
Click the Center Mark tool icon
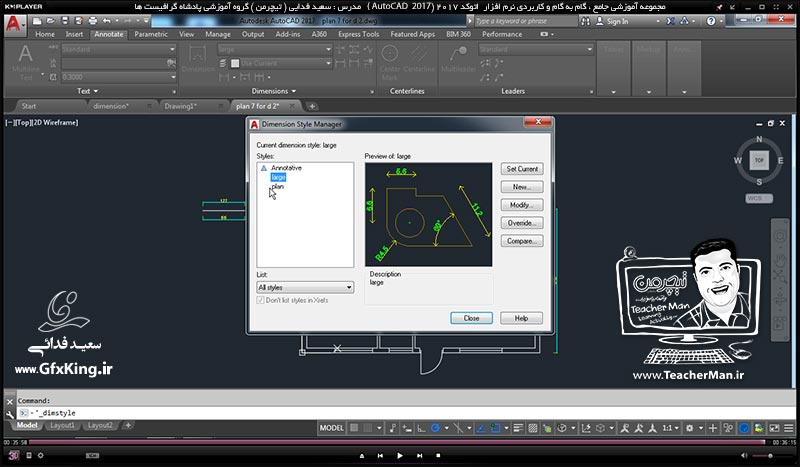(390, 62)
